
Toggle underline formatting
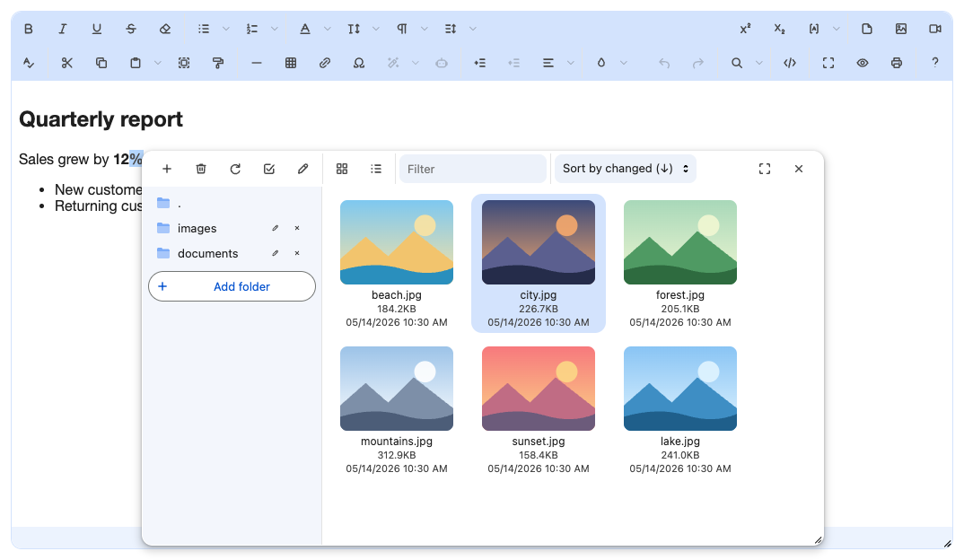tap(97, 29)
